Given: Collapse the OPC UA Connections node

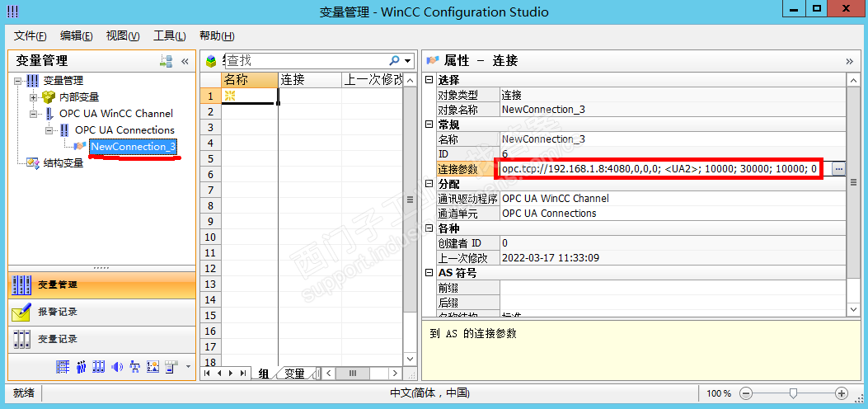Looking at the screenshot, I should (x=49, y=130).
